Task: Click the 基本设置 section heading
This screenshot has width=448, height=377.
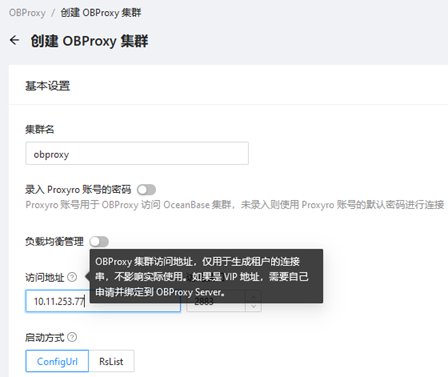Action: (x=48, y=86)
